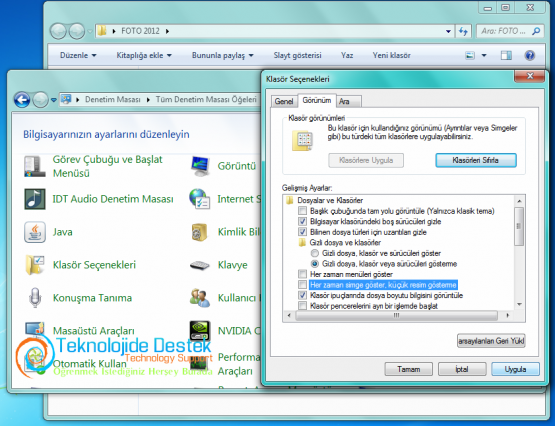Expand arrow after Denetim Masası breadcrumb
The height and width of the screenshot is (426, 555).
(x=148, y=100)
